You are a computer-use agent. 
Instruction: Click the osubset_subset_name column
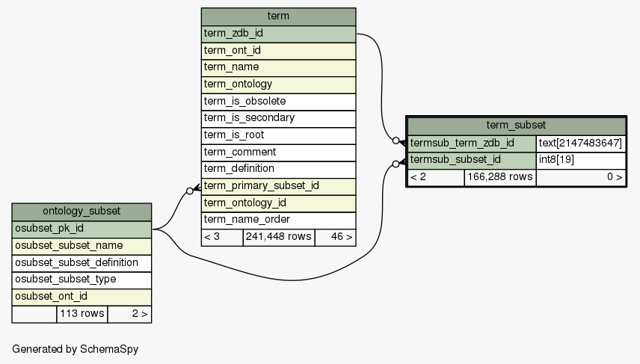pyautogui.click(x=81, y=246)
